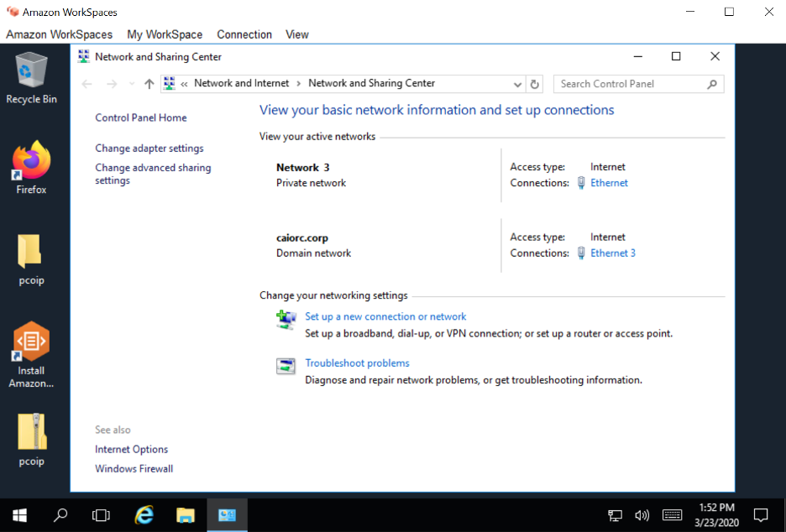This screenshot has height=532, width=786.
Task: Click the network tray icon
Action: (615, 515)
